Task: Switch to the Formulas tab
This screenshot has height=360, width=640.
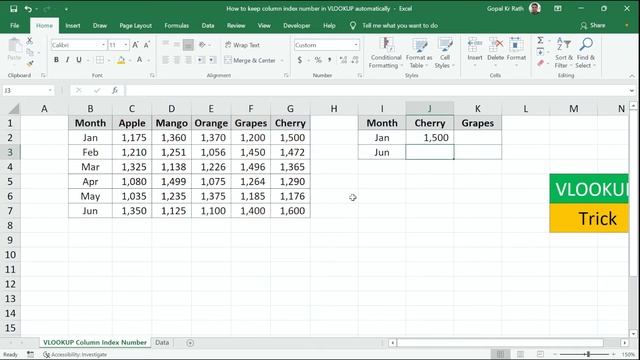Action: click(x=176, y=25)
